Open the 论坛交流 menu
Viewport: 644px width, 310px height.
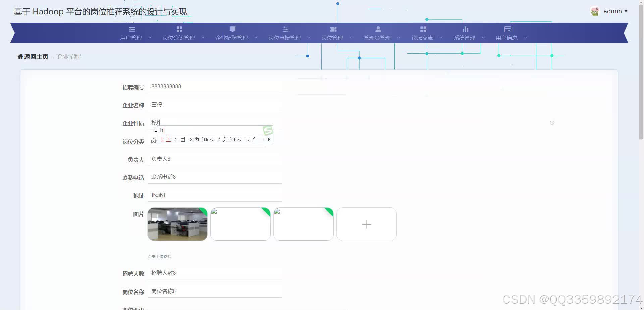point(422,38)
